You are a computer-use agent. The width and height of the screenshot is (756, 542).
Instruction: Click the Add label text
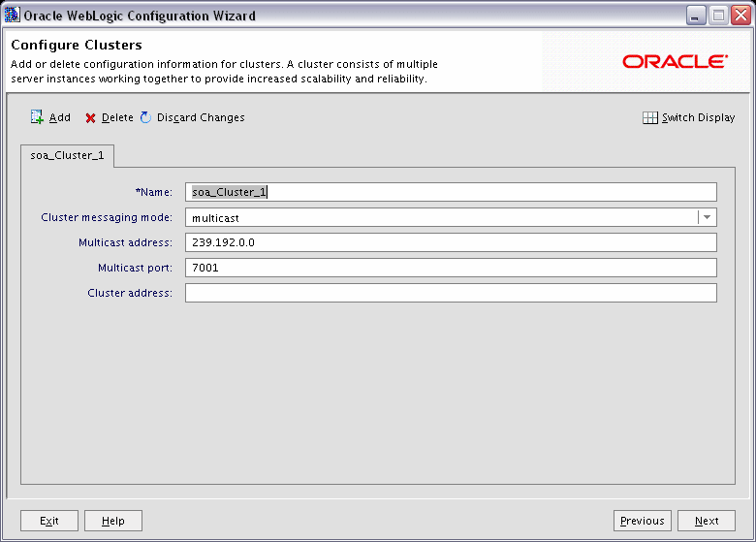(x=60, y=117)
